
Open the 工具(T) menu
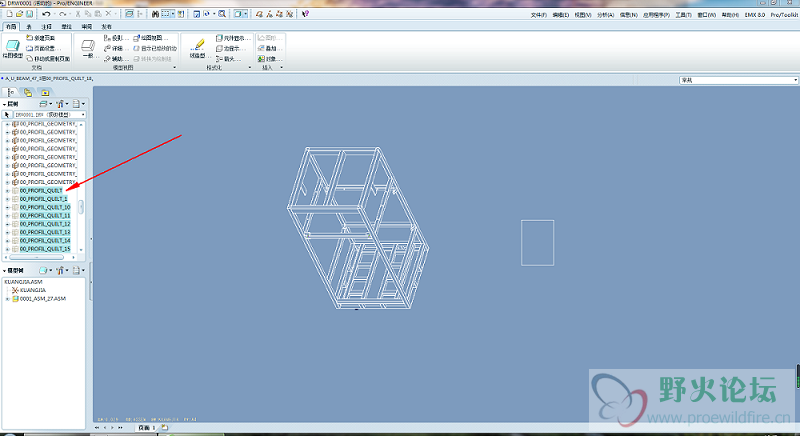pyautogui.click(x=684, y=15)
